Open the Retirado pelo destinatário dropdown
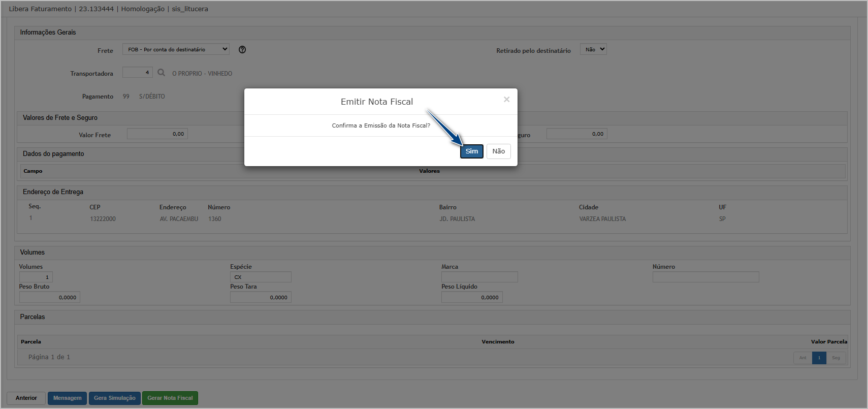This screenshot has height=409, width=868. [593, 49]
